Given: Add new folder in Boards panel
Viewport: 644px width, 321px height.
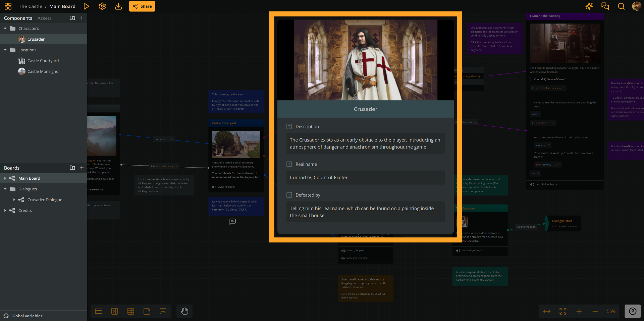Looking at the screenshot, I should tap(72, 168).
